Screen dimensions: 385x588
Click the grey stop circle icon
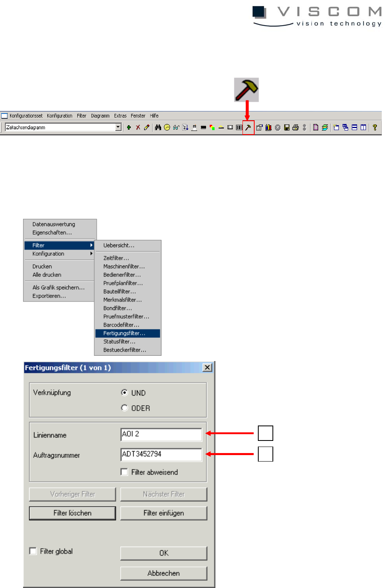(278, 127)
